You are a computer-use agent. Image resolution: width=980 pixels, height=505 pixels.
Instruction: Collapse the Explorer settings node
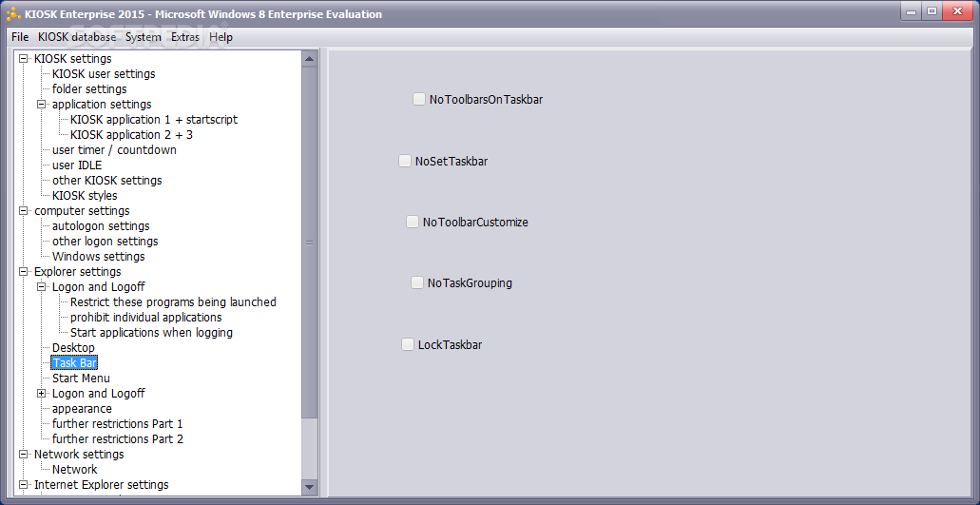[x=24, y=271]
